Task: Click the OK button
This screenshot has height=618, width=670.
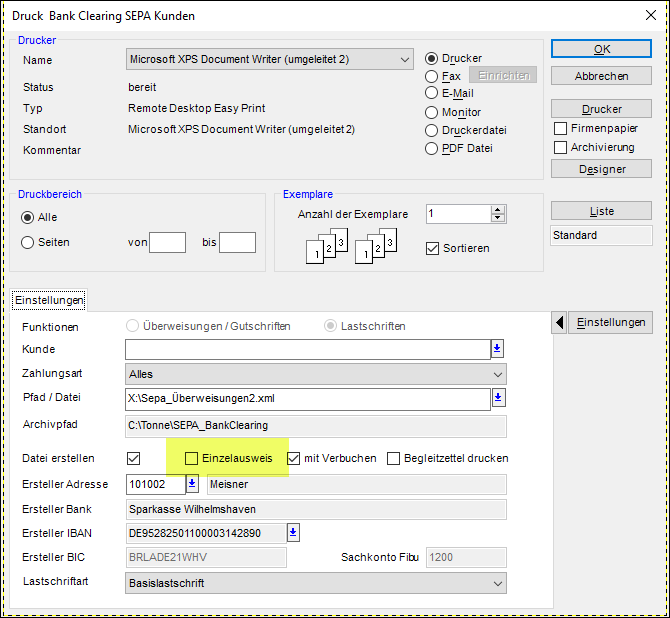Action: coord(601,49)
